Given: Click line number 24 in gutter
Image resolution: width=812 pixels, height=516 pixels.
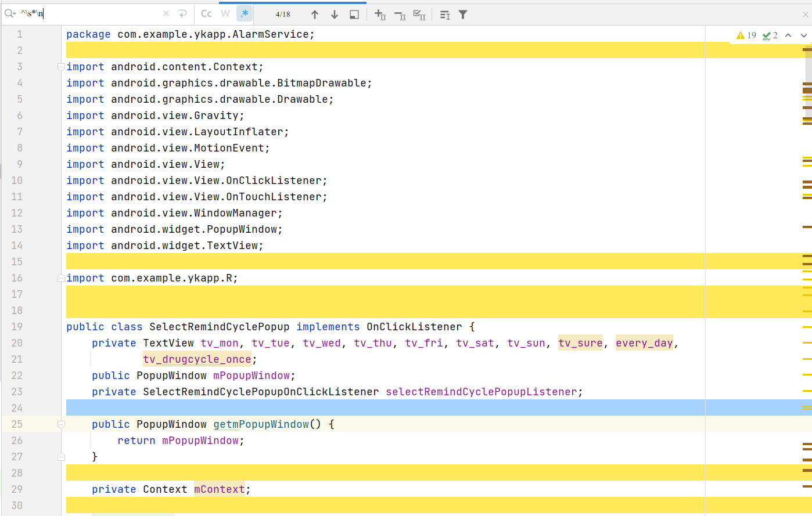Looking at the screenshot, I should tap(17, 408).
